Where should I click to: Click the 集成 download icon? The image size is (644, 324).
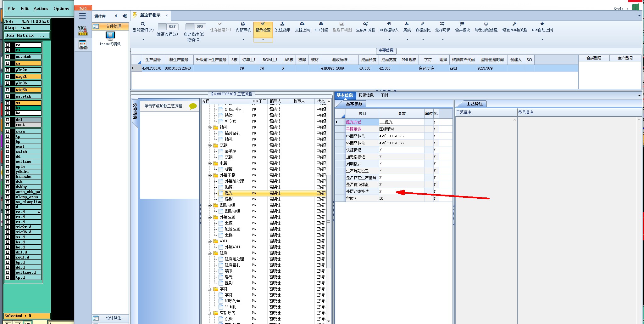407,24
